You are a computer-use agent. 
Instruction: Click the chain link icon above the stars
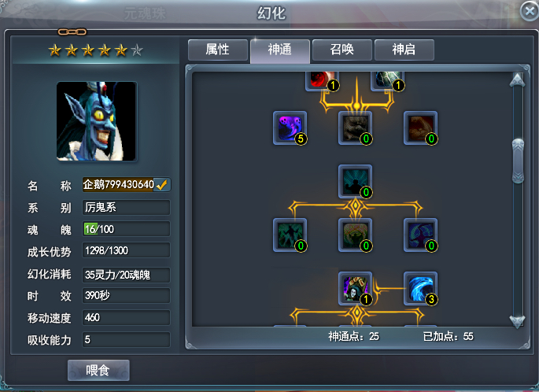coord(72,32)
